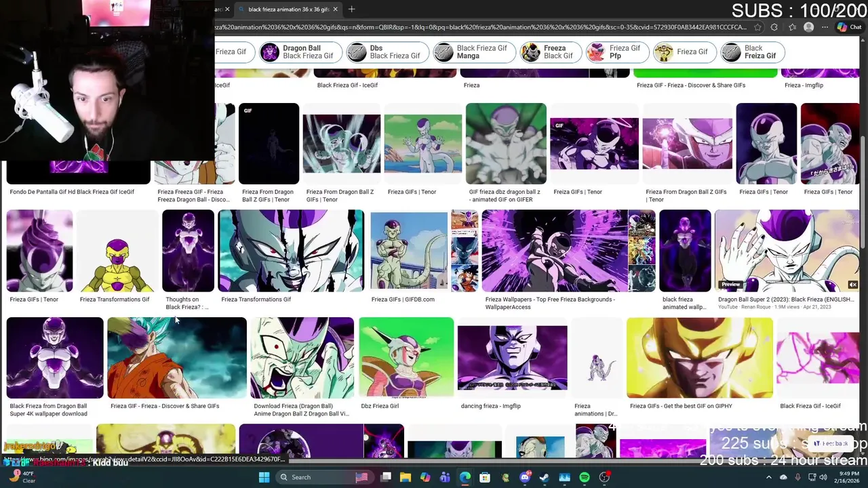
Task: Open Frieza GIF - Discover & Share GIFs (top)
Action: coord(690,85)
